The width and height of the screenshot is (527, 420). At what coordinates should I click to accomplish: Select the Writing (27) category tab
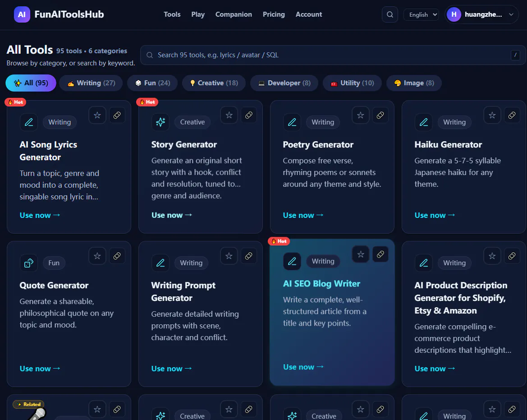91,83
